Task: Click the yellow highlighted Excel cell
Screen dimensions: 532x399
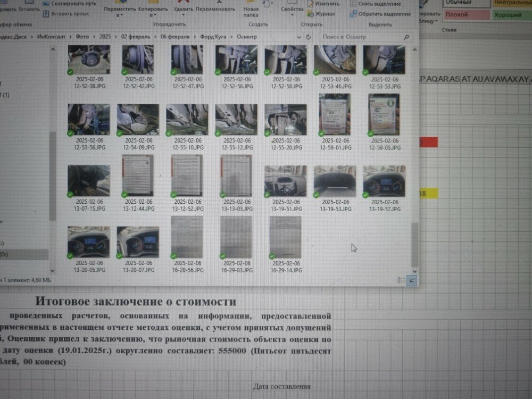Action: click(428, 194)
